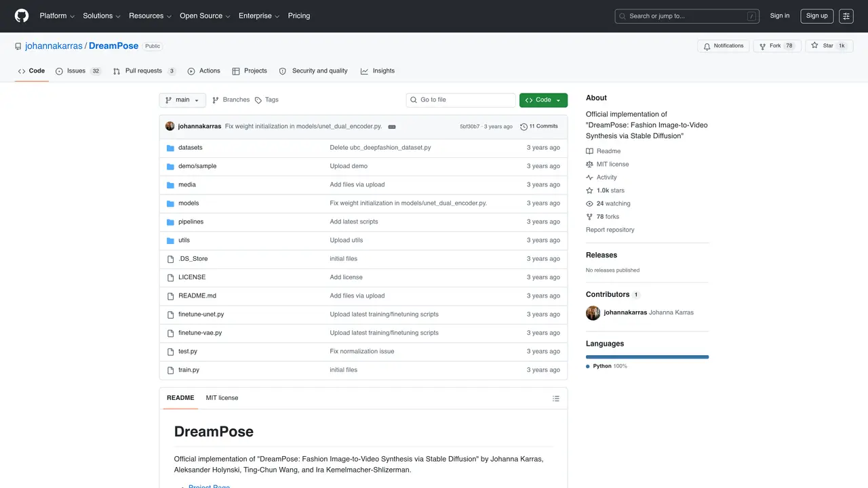Image resolution: width=868 pixels, height=488 pixels.
Task: Click the train.py file icon
Action: [171, 370]
